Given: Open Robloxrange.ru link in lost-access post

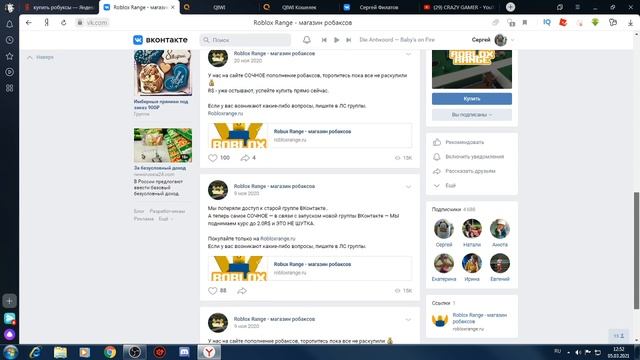Looking at the screenshot, I should point(278,239).
